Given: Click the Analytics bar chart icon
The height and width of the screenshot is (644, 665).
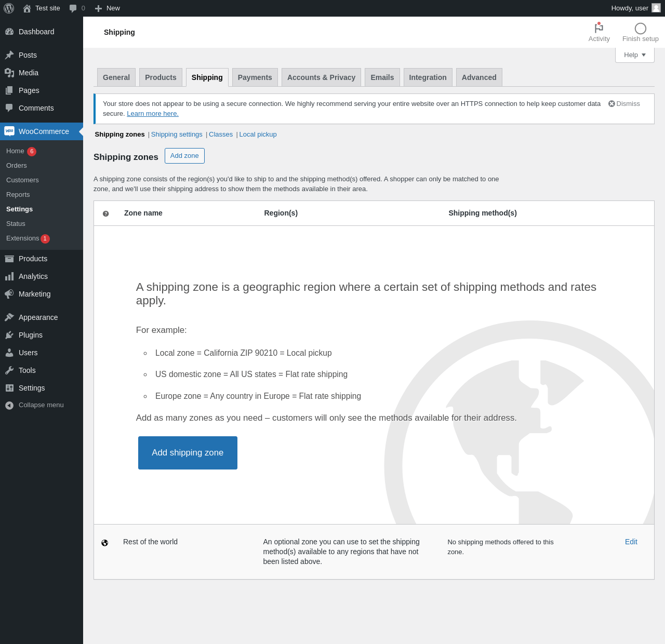Looking at the screenshot, I should (x=9, y=276).
